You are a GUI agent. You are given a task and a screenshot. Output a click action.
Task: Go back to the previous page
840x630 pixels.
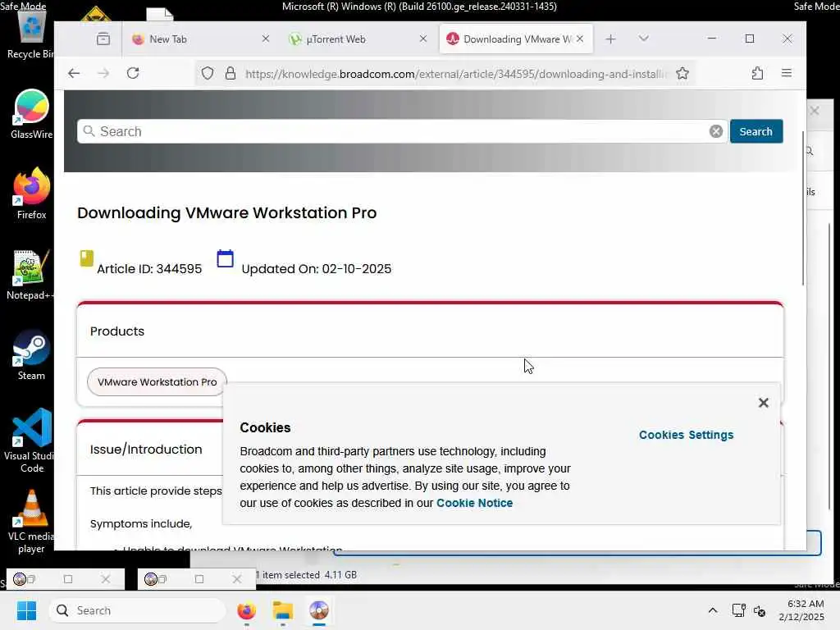click(x=74, y=73)
